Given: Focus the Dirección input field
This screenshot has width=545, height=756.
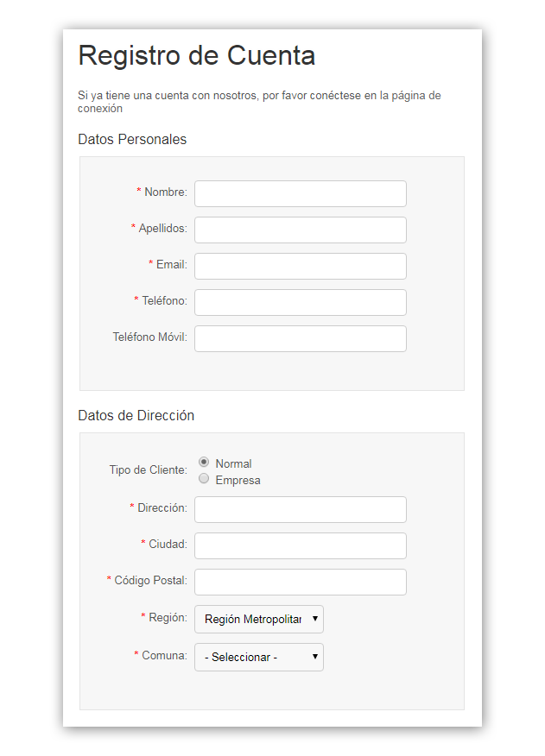Looking at the screenshot, I should 300,509.
